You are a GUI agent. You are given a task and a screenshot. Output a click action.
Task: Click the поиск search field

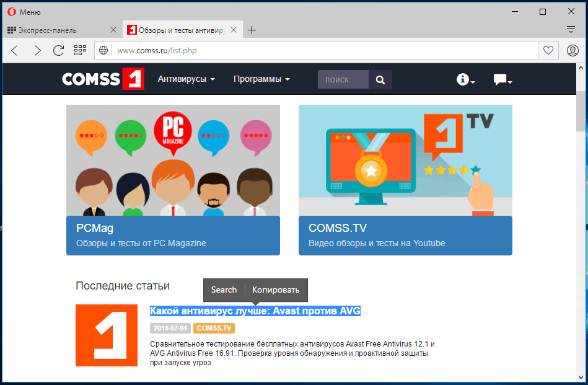point(343,79)
